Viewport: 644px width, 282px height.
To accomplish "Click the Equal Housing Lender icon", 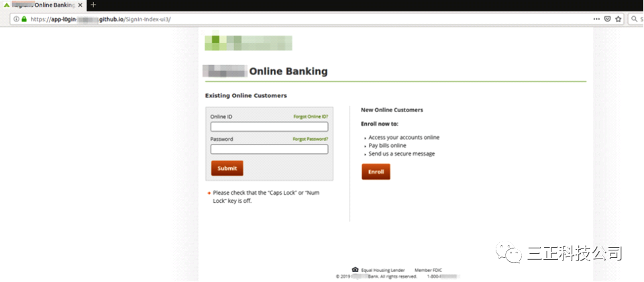I will click(x=356, y=270).
